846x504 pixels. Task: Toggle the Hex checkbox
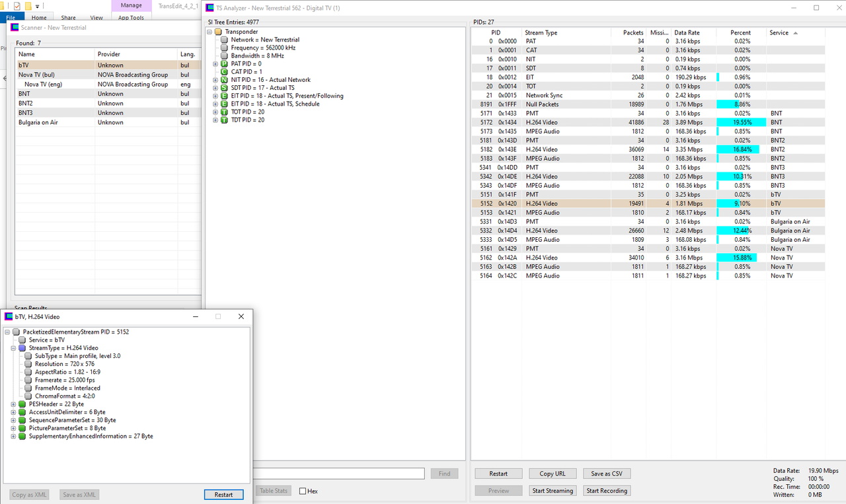click(x=303, y=491)
